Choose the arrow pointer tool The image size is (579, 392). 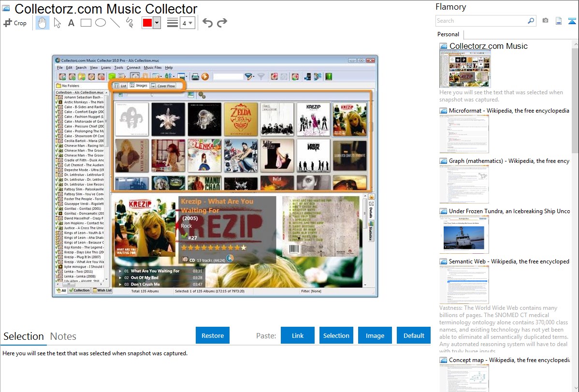click(57, 23)
